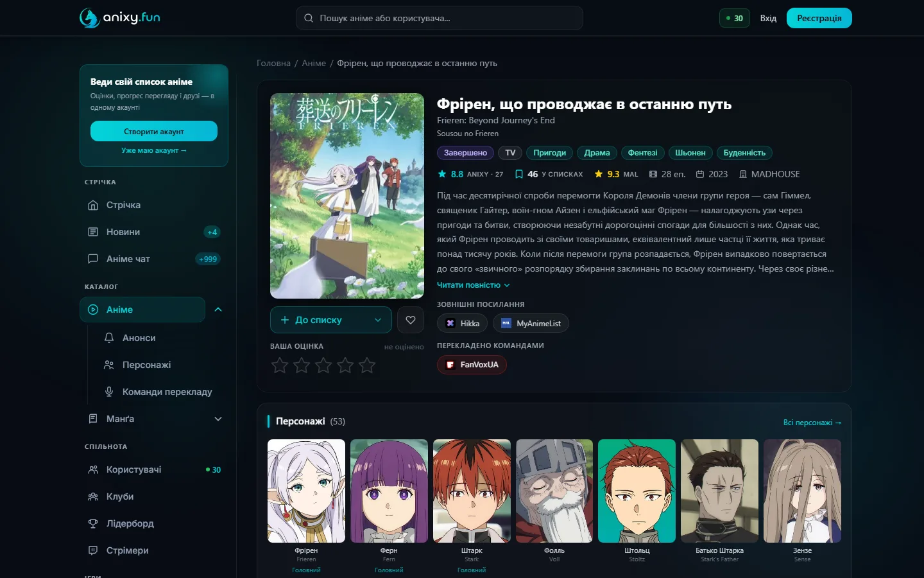Click the ANIXY rating cyan star

coord(442,174)
